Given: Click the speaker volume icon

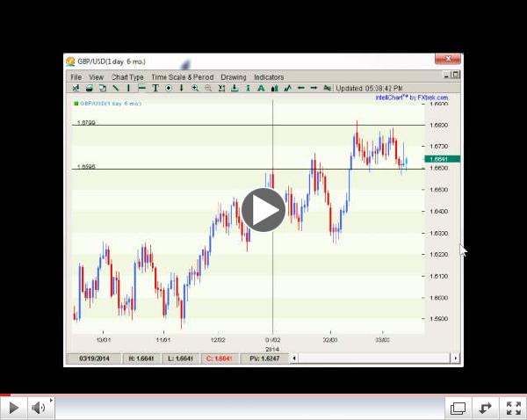Looking at the screenshot, I should coord(39,408).
